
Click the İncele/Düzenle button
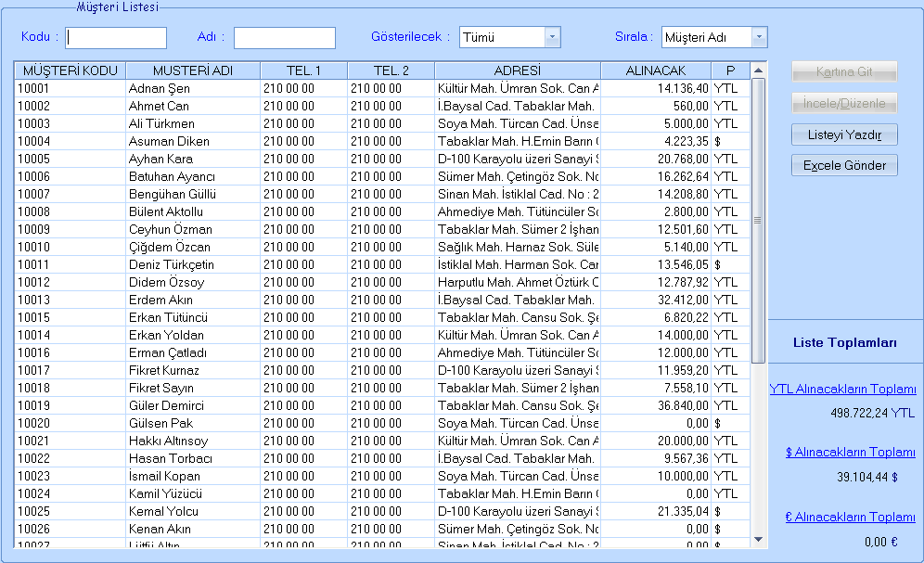(844, 103)
